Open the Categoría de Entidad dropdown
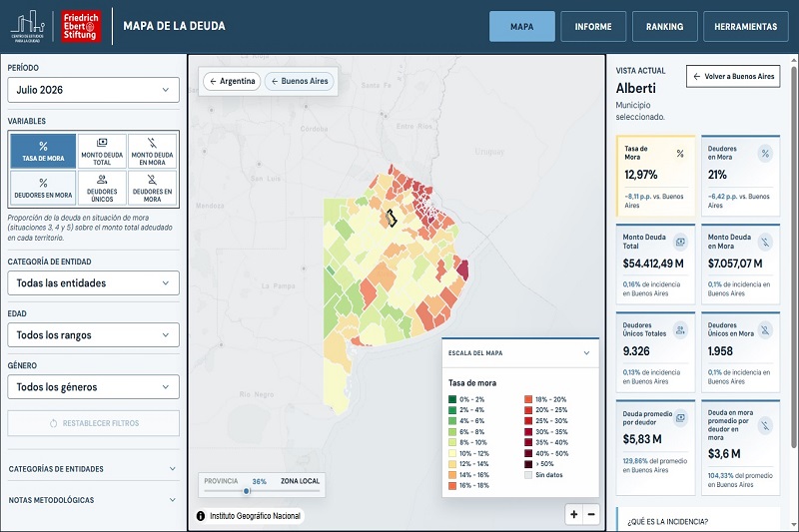 click(x=93, y=283)
